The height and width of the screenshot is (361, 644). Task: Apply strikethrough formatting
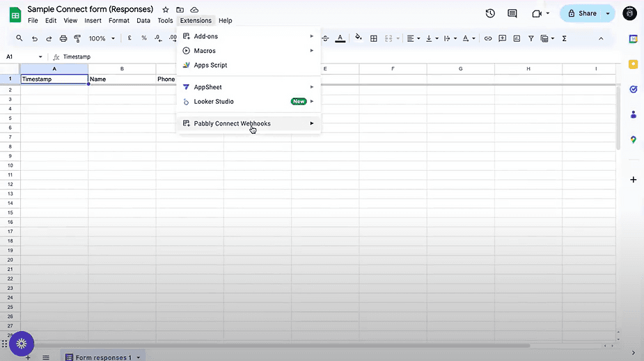click(325, 38)
